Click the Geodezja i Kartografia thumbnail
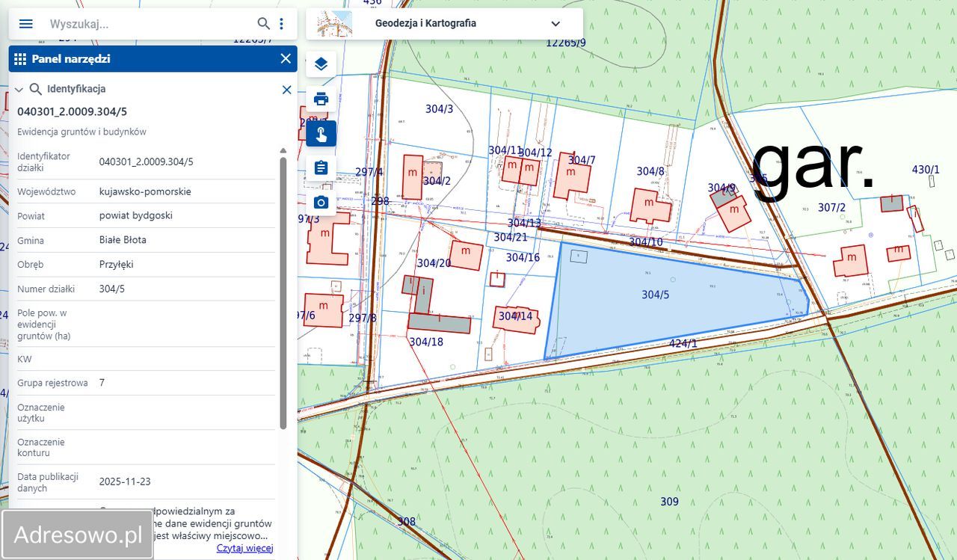Screen dimensions: 957x560 [x=334, y=23]
